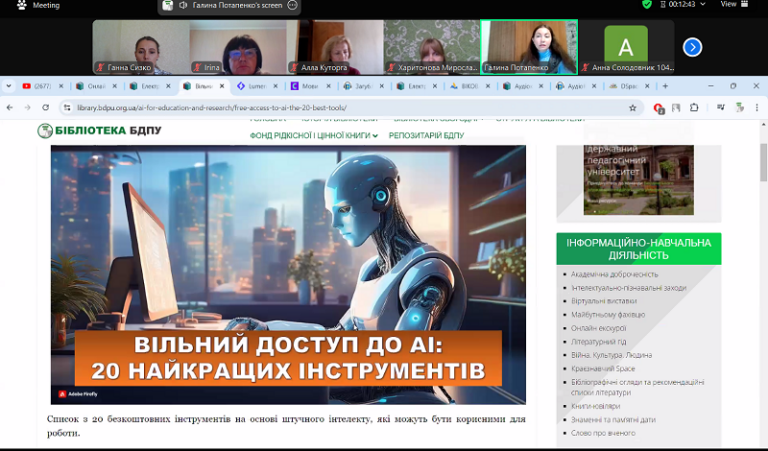Close the YouTube (2677) tab

[x=61, y=86]
